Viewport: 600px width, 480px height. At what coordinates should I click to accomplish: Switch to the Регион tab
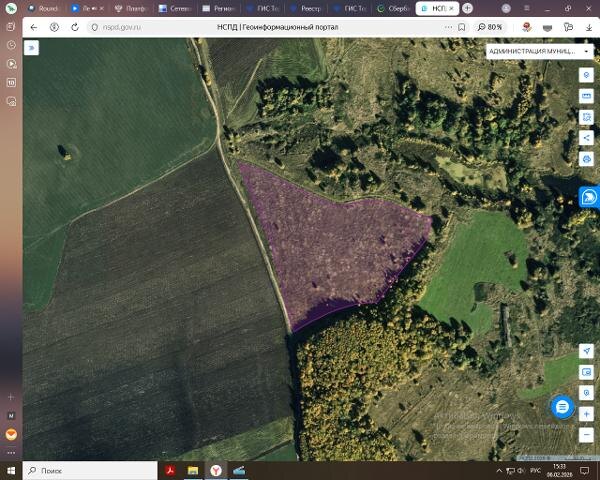point(218,8)
